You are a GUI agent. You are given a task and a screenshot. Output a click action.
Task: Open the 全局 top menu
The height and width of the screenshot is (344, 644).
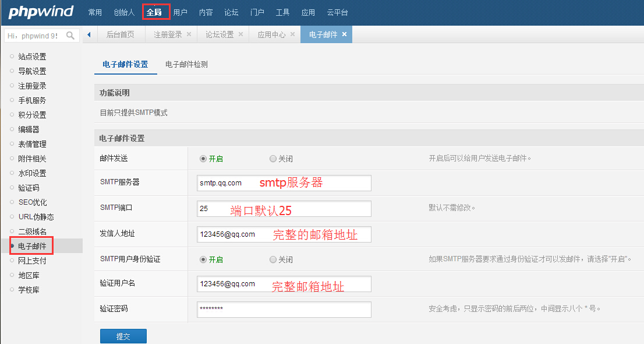[155, 12]
